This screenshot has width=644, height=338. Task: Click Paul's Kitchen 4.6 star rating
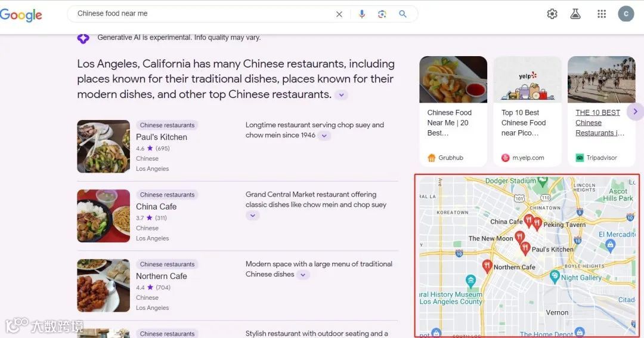153,149
